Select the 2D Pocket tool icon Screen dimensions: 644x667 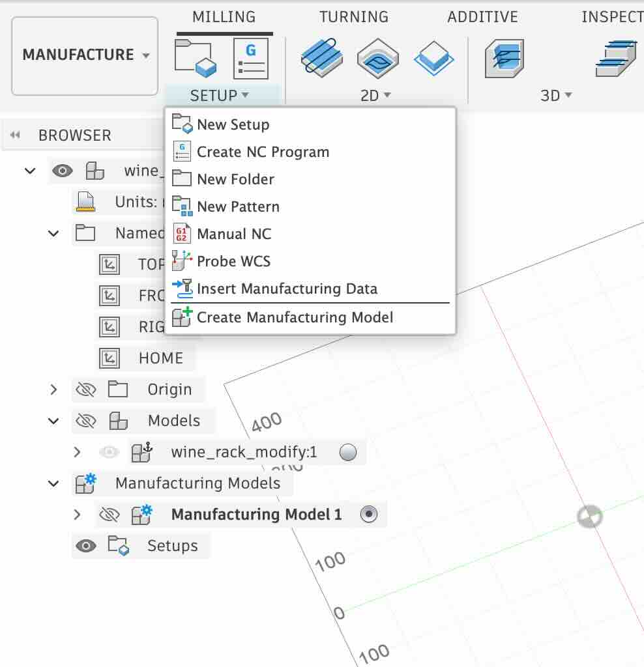[x=378, y=58]
